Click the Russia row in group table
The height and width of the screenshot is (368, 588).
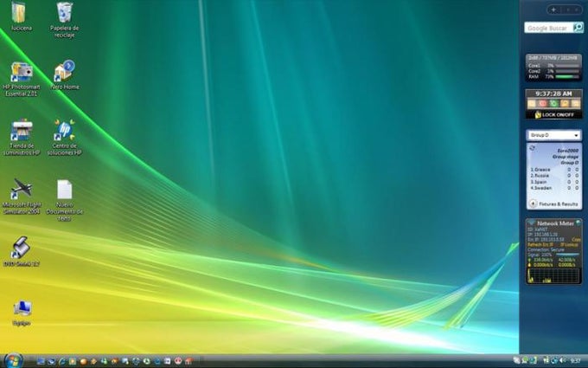coord(554,176)
